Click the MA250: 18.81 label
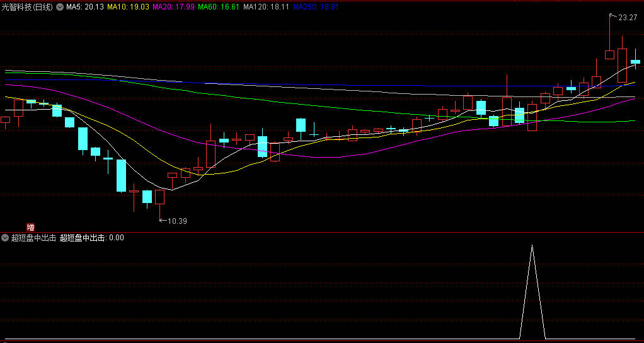This screenshot has width=644, height=343. [316, 6]
